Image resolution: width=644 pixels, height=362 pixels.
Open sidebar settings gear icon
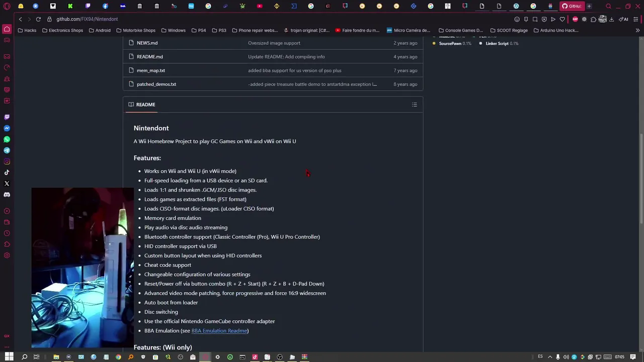(7, 255)
